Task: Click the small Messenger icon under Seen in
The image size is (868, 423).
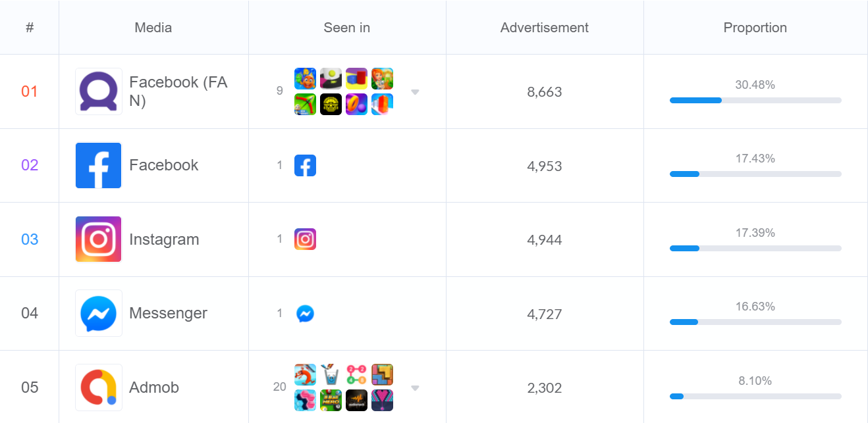Action: 305,314
